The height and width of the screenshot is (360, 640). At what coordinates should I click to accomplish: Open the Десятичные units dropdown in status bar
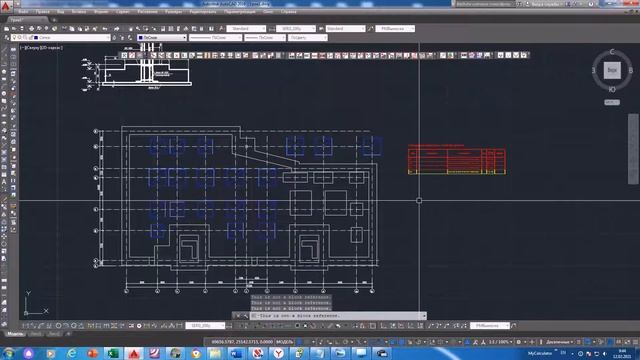coord(559,342)
